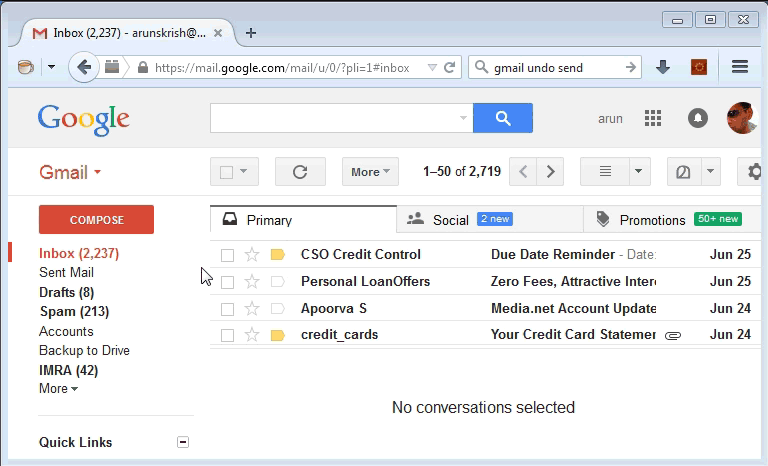This screenshot has width=768, height=466.
Task: Open the Accounts label
Action: pyautogui.click(x=66, y=331)
